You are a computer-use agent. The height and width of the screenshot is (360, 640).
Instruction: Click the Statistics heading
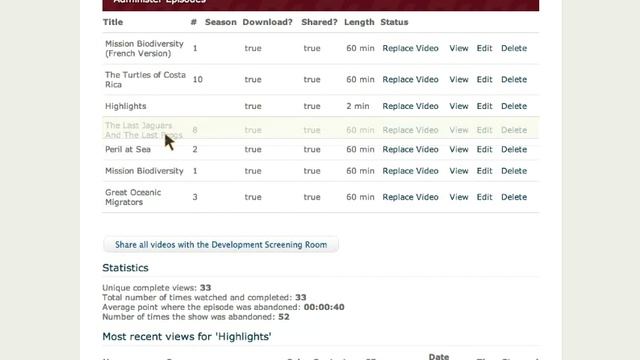(125, 268)
